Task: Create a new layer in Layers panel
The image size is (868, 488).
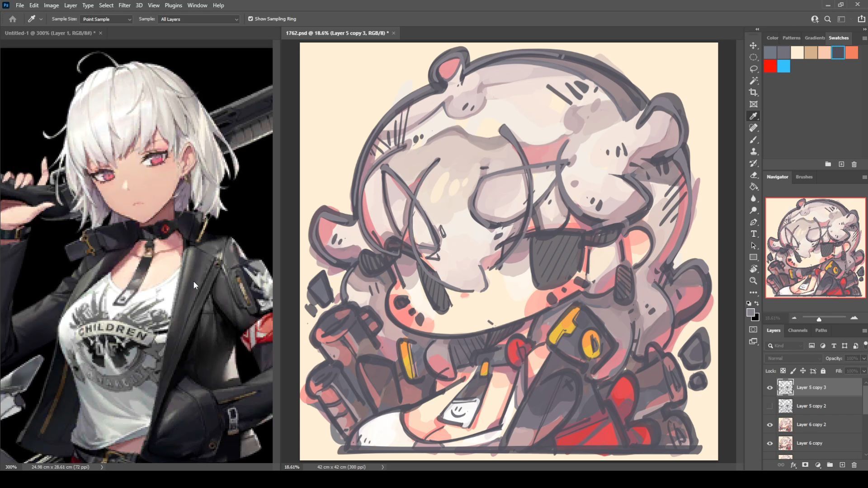Action: click(x=842, y=465)
